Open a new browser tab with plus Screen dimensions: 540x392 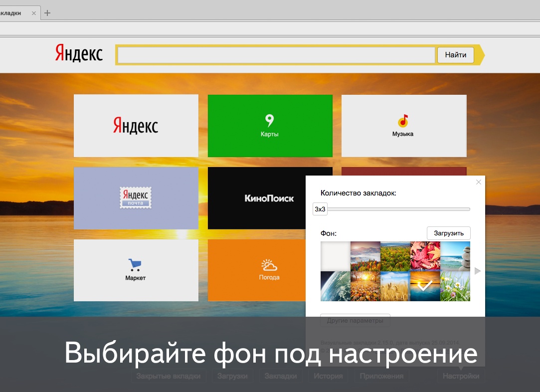(x=47, y=13)
